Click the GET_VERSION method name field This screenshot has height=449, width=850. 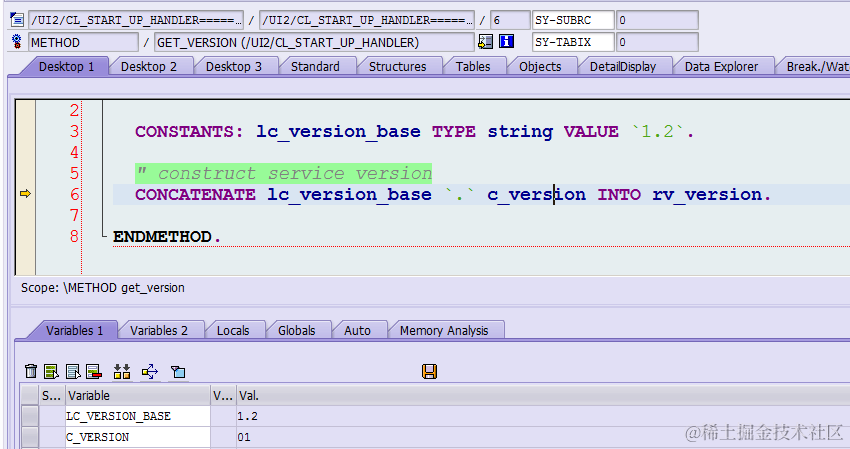(x=314, y=42)
